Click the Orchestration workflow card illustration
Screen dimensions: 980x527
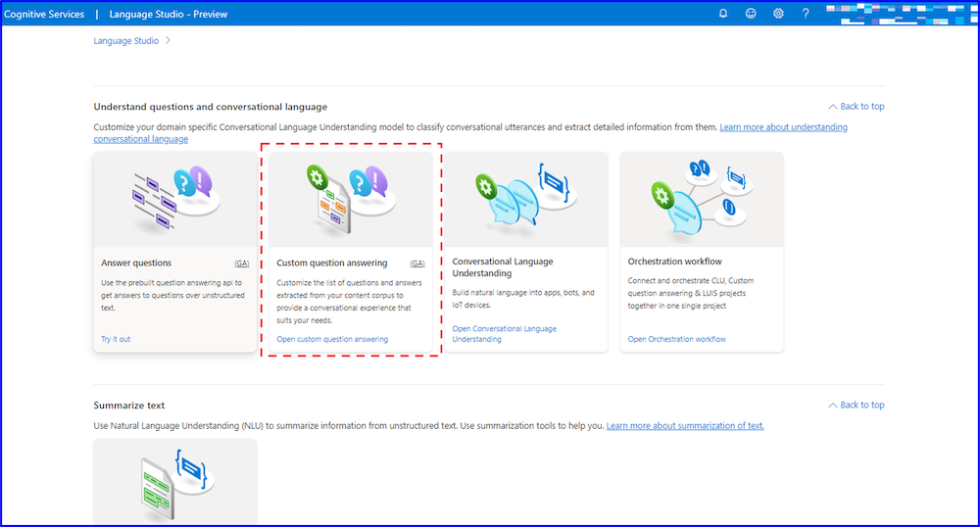(x=702, y=199)
